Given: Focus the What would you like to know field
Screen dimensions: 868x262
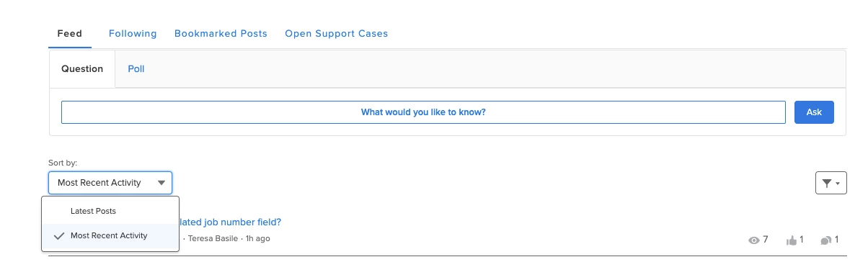Looking at the screenshot, I should coord(423,112).
